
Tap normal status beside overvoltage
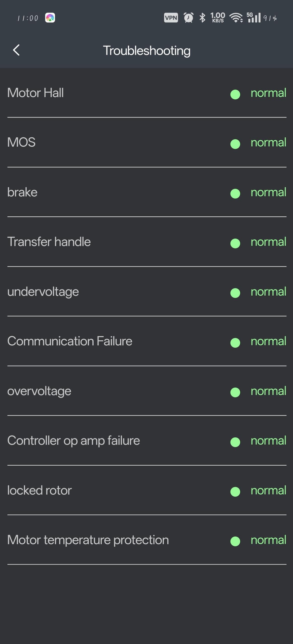[268, 391]
